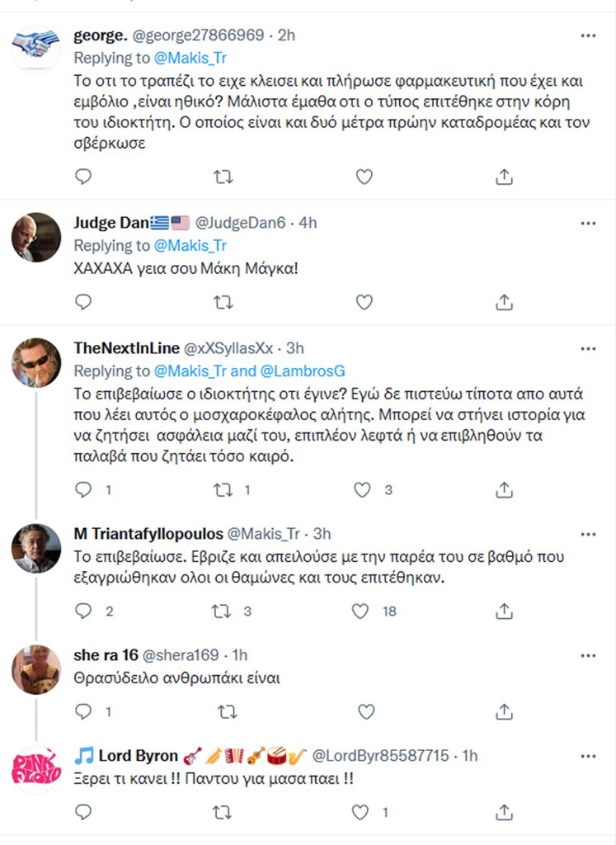The image size is (616, 845).
Task: Retweet Judge Dan's tweet
Action: pos(223,302)
